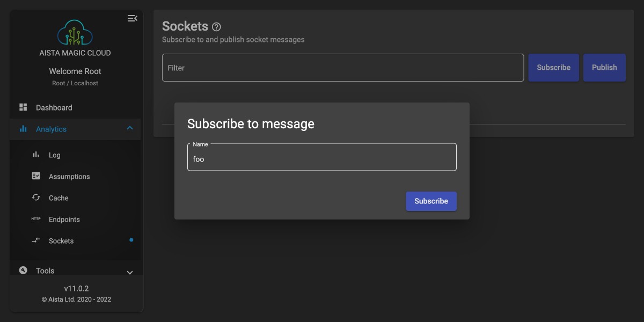The image size is (644, 322).
Task: Click the Sockets arrows icon
Action: 36,240
